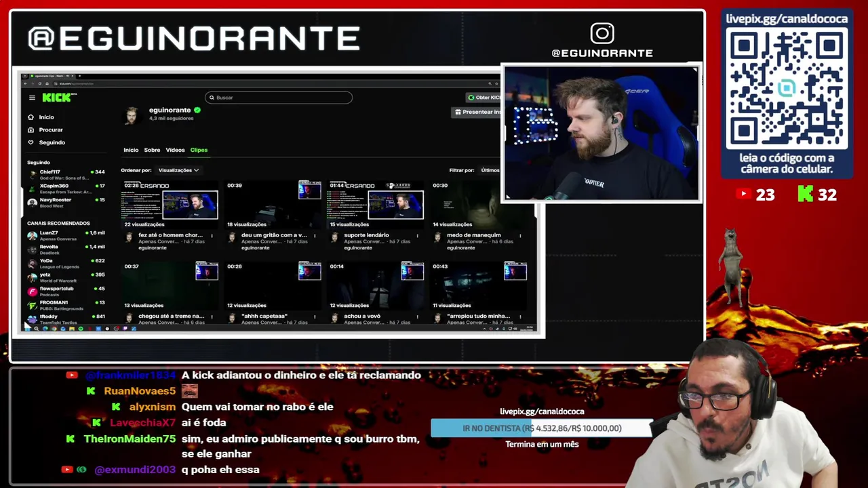Screen dimensions: 868x488
Task: Switch to the Vídeos channel tab
Action: 175,150
